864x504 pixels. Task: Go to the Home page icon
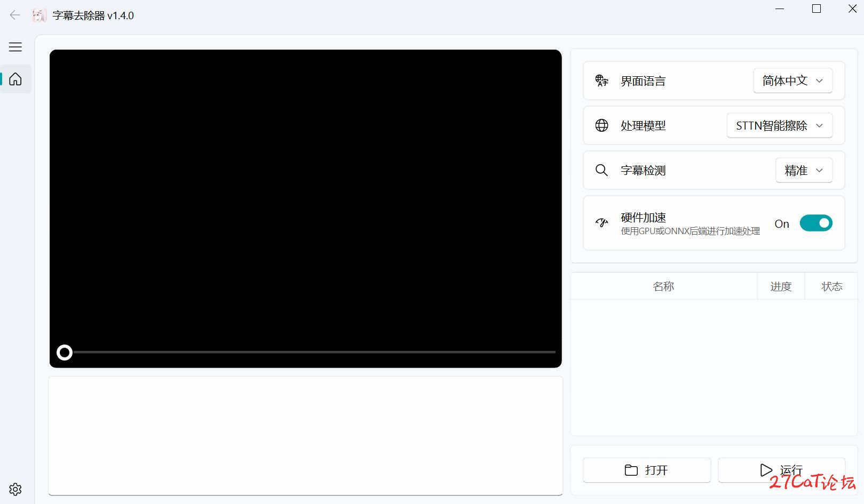point(15,79)
